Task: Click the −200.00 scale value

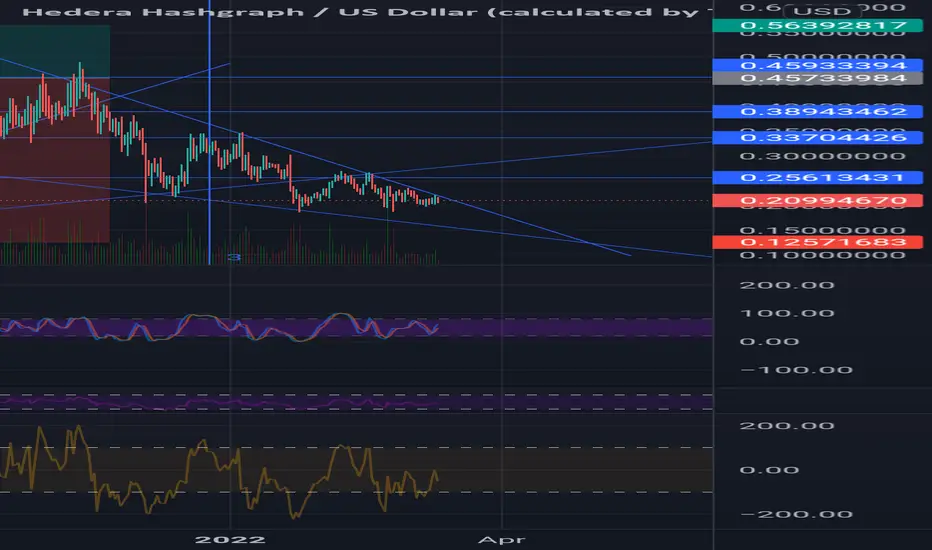Action: coord(796,514)
